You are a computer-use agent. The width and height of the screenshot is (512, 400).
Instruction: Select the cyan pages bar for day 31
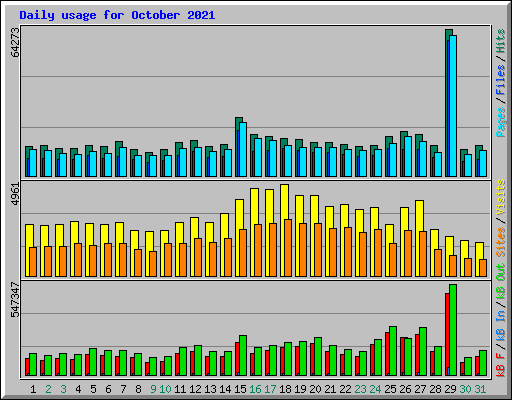click(x=483, y=164)
